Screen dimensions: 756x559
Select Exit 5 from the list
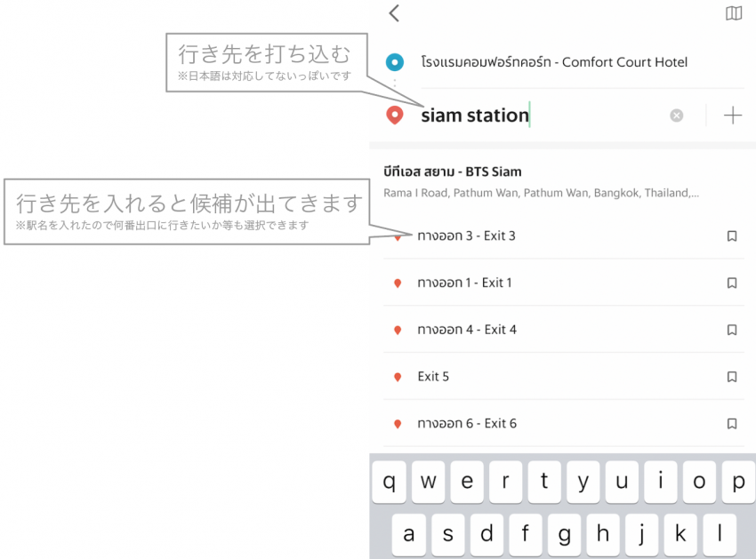(x=433, y=377)
